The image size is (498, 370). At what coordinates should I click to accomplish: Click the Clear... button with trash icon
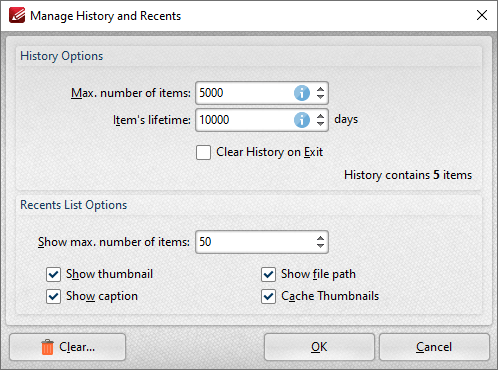tap(68, 347)
